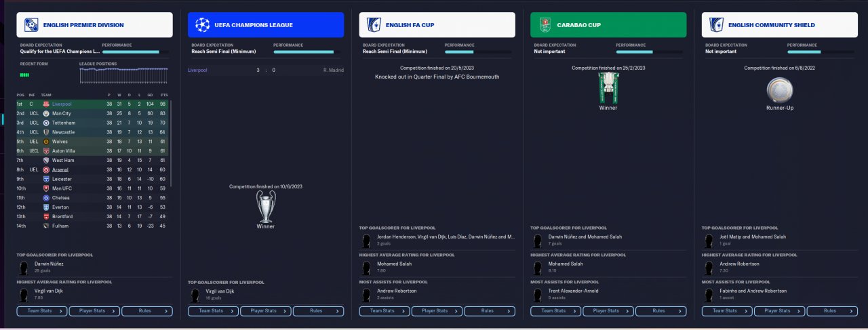868x330 pixels.
Task: Click the English Premier Division competition logo
Action: click(31, 25)
